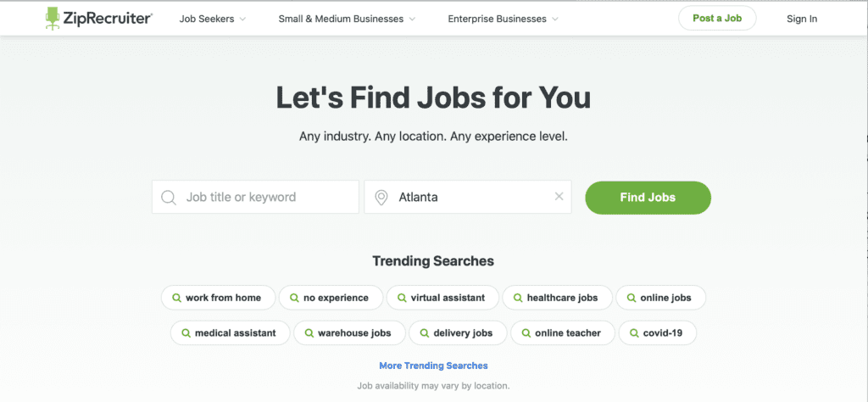Click the magnifier icon in the keyword field
The width and height of the screenshot is (868, 402).
click(x=169, y=197)
